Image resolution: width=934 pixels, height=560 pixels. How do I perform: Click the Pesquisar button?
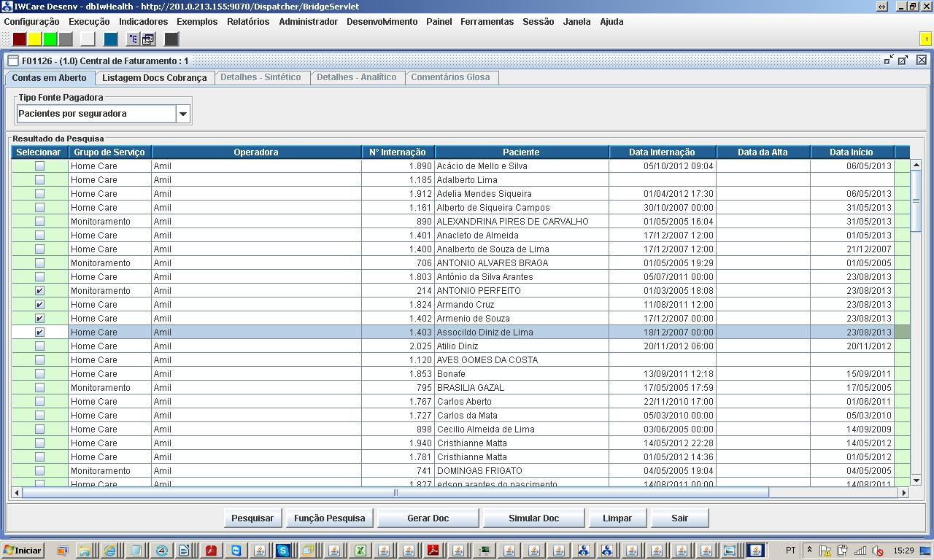[252, 518]
